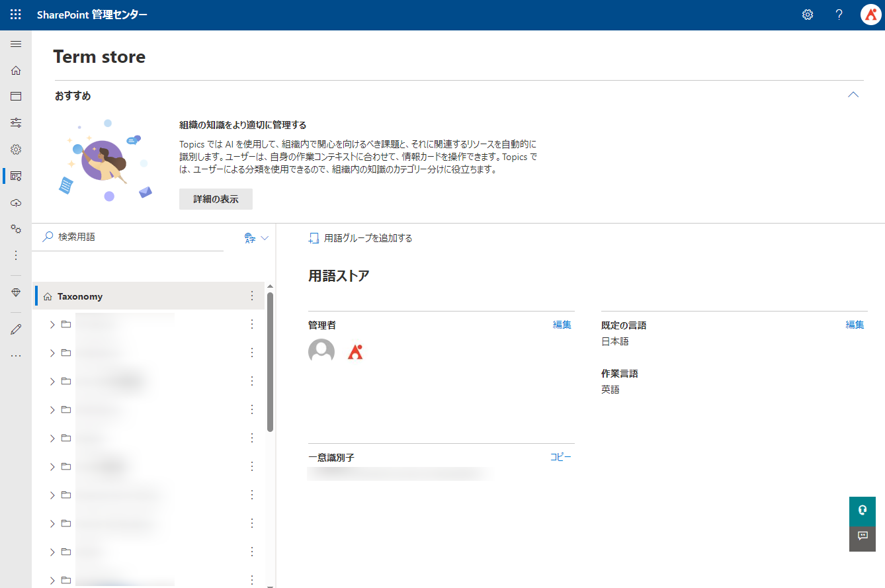Click 用語グループを追加する command
Screen dimensions: 885x588
coord(360,238)
